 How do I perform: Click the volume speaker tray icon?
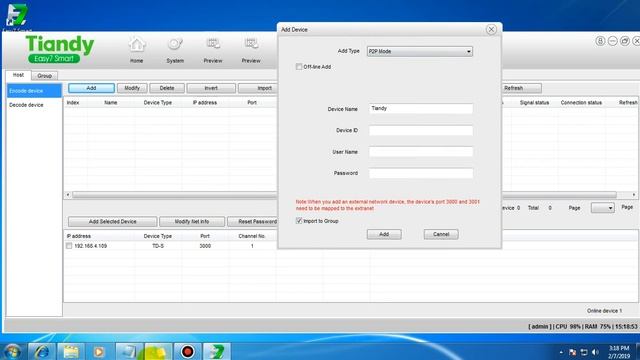595,352
